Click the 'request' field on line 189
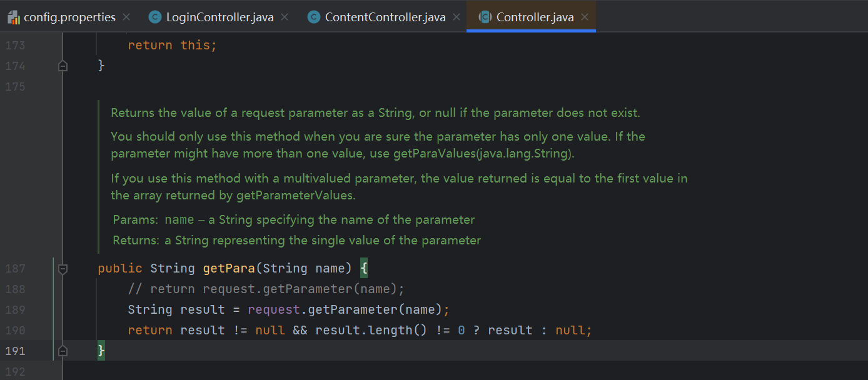The image size is (868, 380). pos(274,309)
